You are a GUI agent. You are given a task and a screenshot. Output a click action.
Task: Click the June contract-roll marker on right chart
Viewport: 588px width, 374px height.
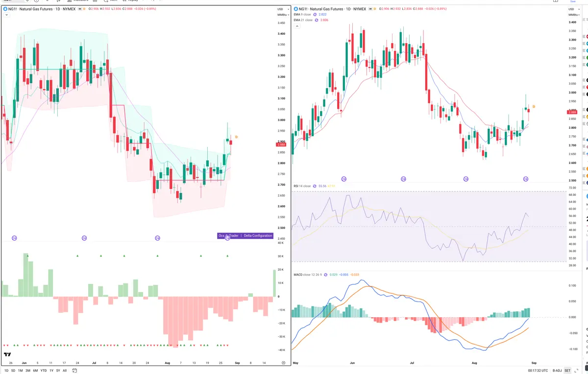[343, 179]
